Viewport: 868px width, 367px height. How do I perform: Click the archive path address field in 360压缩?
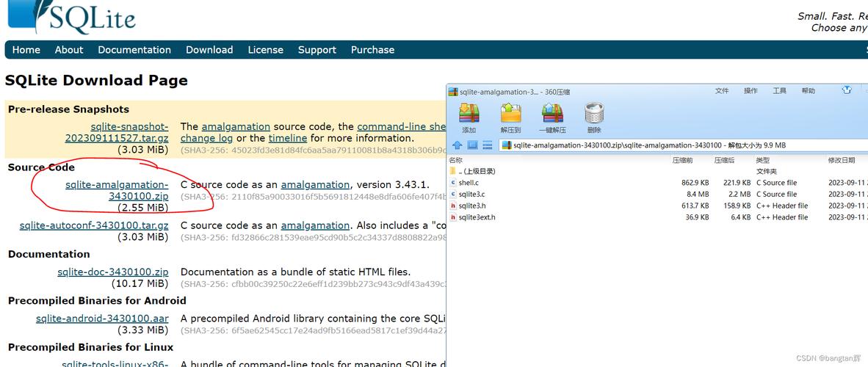point(684,145)
